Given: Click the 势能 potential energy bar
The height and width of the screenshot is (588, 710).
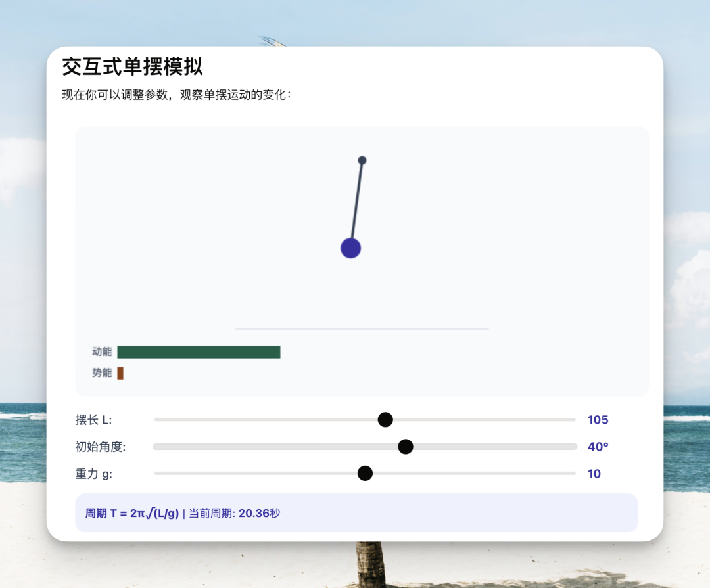Looking at the screenshot, I should click(120, 373).
